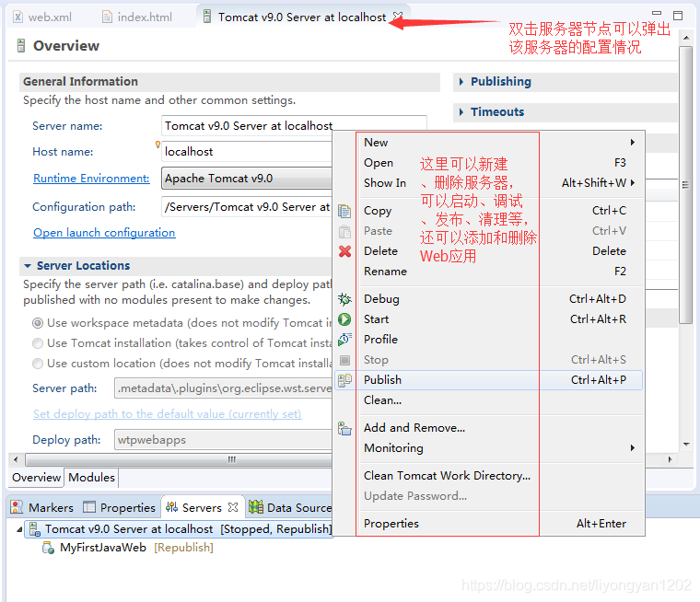Viewport: 700px width, 602px height.
Task: Close the Tomcat server editor tab
Action: tap(397, 16)
